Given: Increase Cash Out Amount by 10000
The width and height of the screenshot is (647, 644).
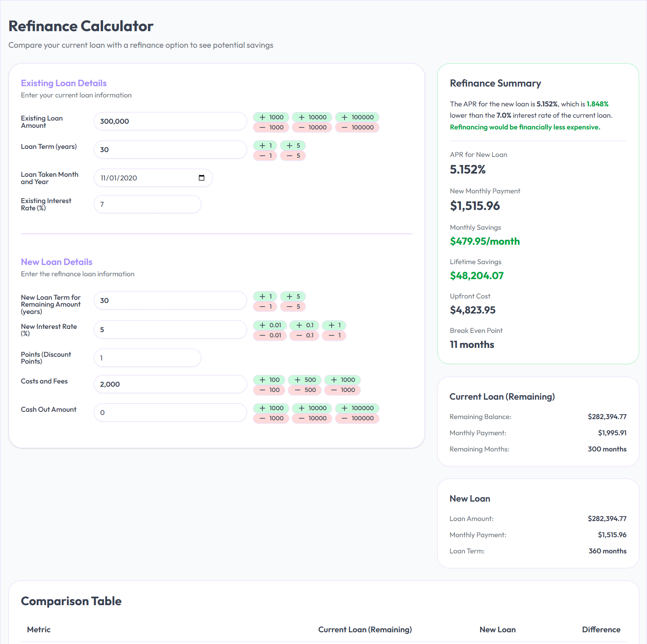Looking at the screenshot, I should [x=312, y=408].
